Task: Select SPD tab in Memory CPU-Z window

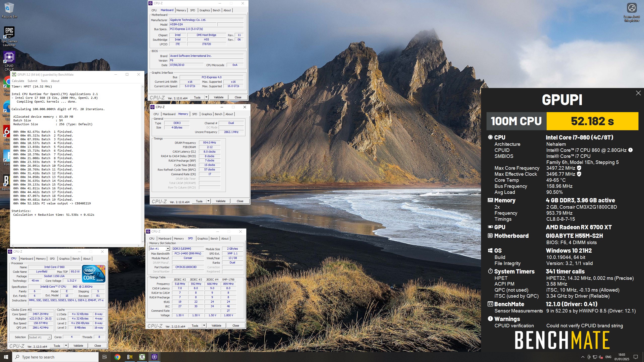Action: click(x=194, y=114)
